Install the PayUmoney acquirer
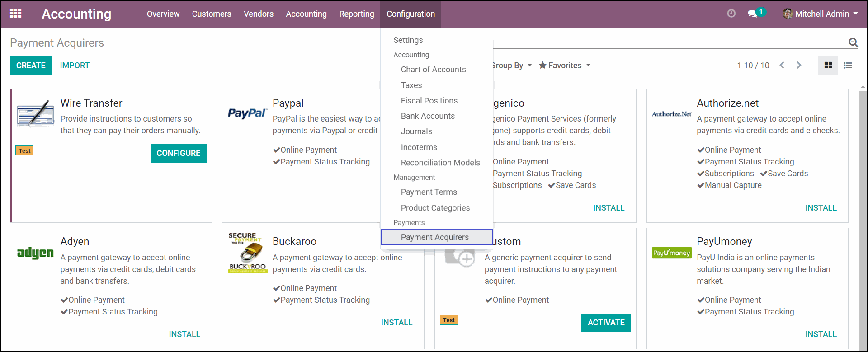 point(821,334)
